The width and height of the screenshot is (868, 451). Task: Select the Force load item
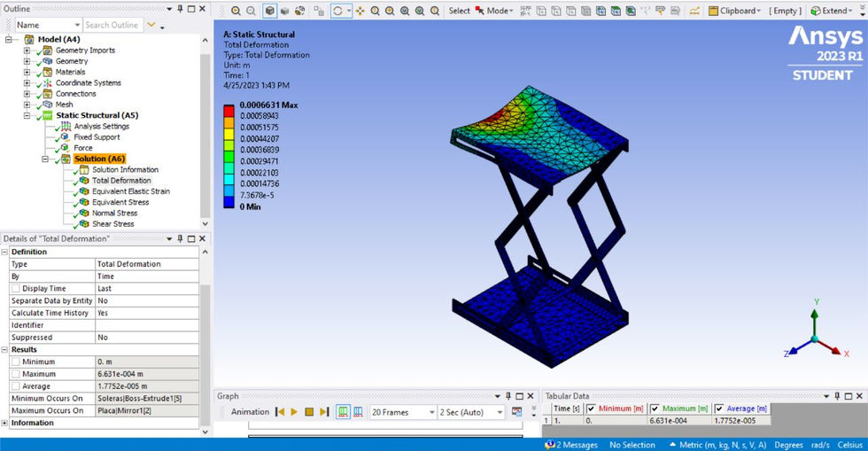pyautogui.click(x=83, y=148)
